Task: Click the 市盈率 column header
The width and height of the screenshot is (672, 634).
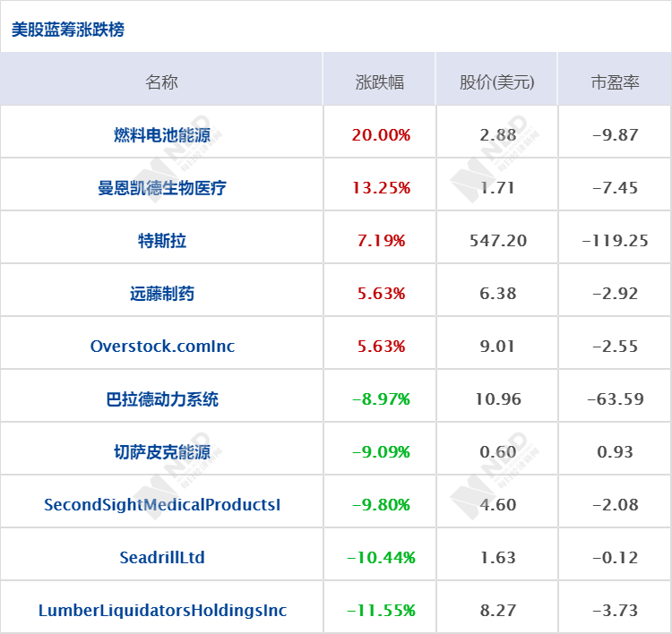Action: tap(615, 81)
